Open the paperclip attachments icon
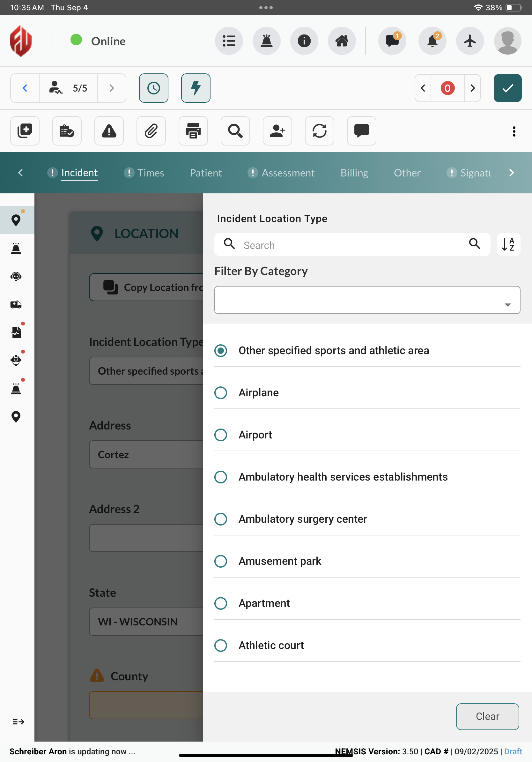Image resolution: width=532 pixels, height=762 pixels. tap(151, 131)
